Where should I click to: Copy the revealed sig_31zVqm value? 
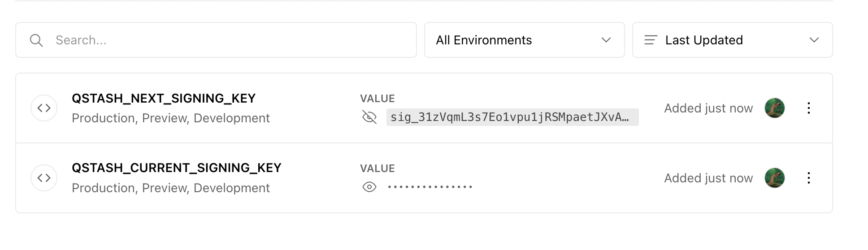512,117
